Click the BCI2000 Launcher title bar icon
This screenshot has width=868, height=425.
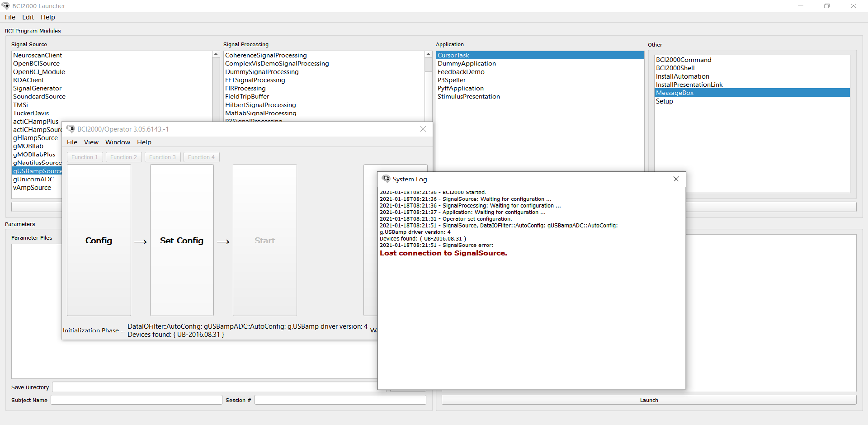pos(6,6)
